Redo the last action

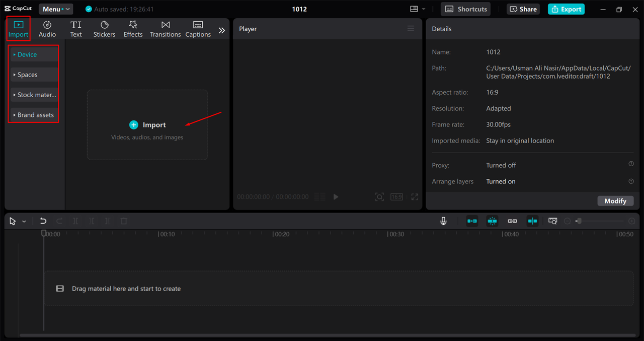click(x=59, y=221)
